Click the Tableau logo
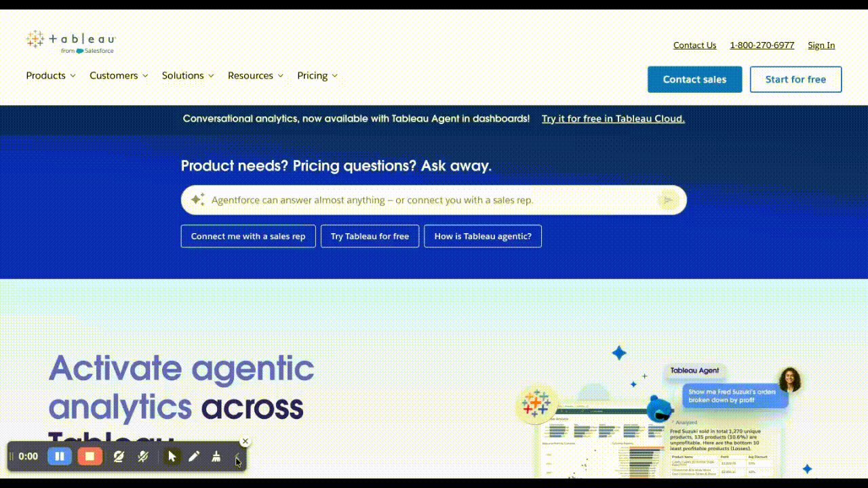The image size is (868, 488). pos(71,42)
